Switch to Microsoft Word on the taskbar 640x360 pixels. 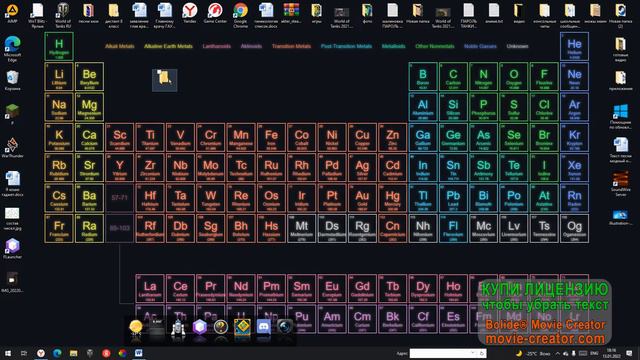pos(139,353)
